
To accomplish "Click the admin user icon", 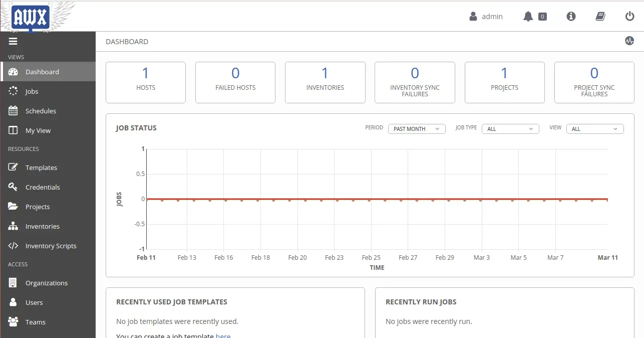I will (473, 16).
